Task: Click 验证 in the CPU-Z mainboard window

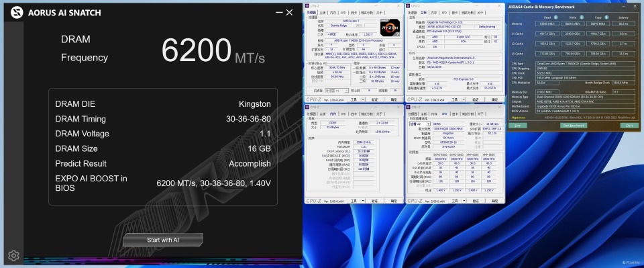Action: coord(475,99)
